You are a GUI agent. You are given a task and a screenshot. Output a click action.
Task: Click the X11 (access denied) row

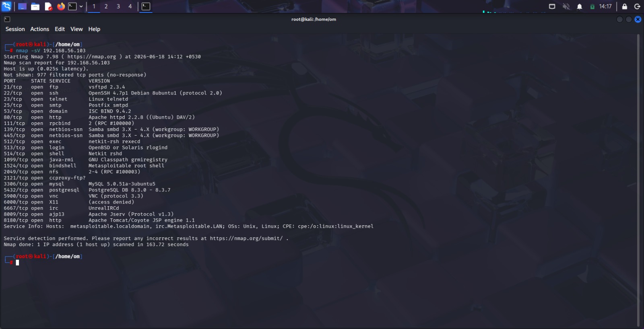(x=69, y=202)
